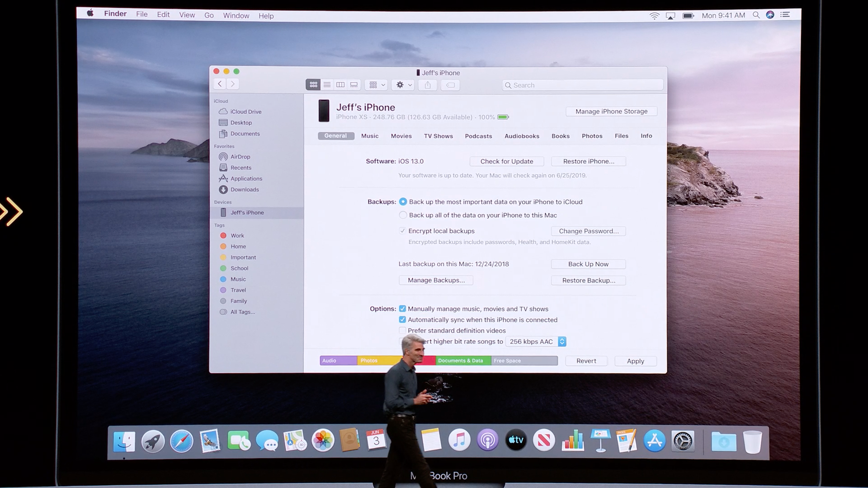
Task: Switch Finder to list view icon
Action: pos(327,84)
